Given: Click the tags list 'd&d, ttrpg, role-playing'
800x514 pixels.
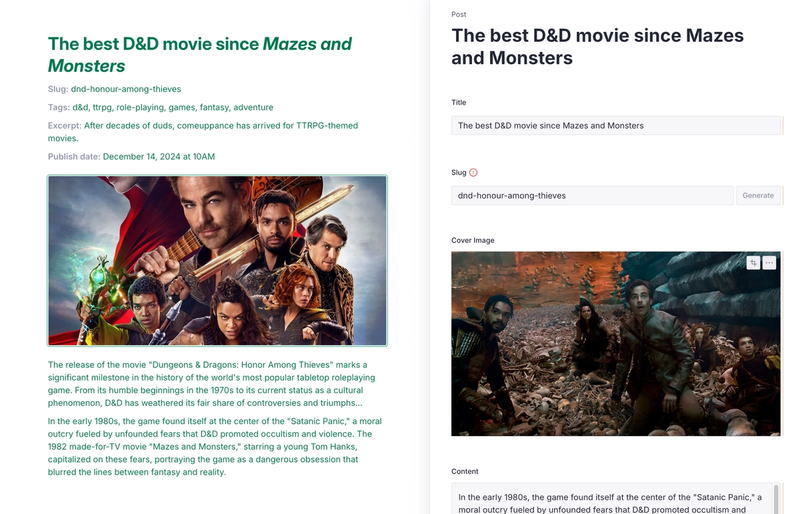Looking at the screenshot, I should pos(173,107).
